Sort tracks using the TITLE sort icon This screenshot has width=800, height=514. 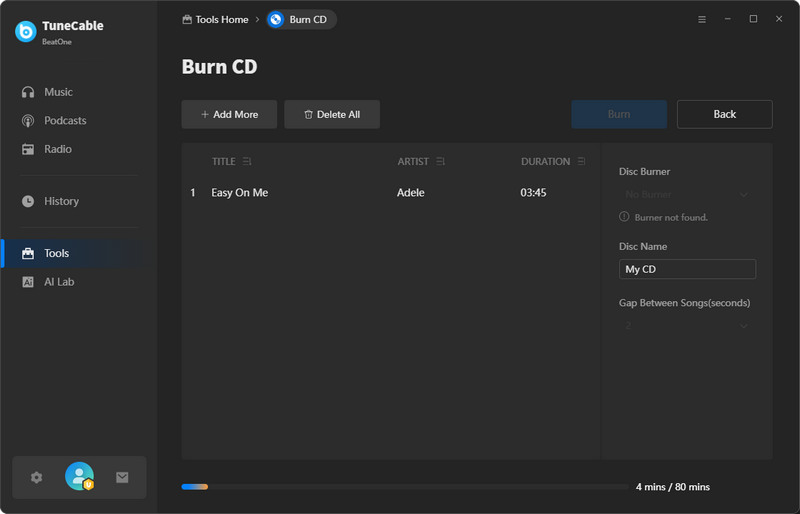coord(247,162)
